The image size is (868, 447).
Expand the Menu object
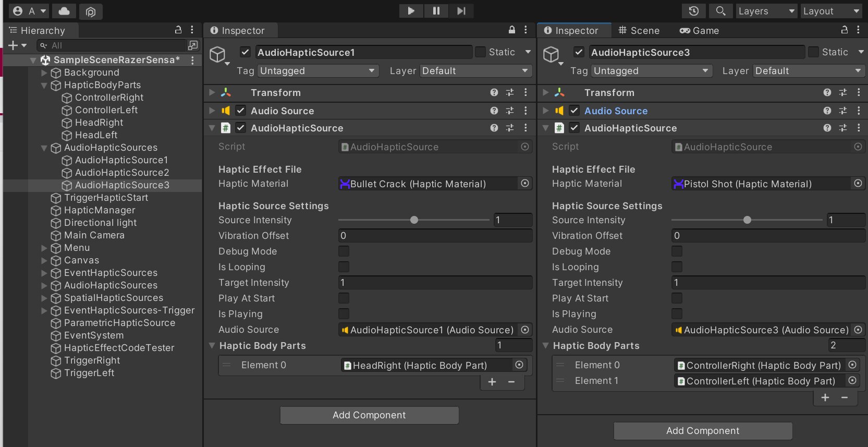tap(44, 248)
